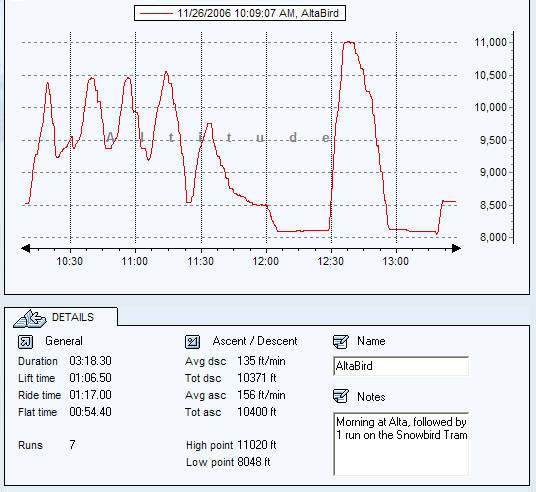The image size is (536, 492).
Task: Click the 11:00 time axis label
Action: click(x=135, y=262)
